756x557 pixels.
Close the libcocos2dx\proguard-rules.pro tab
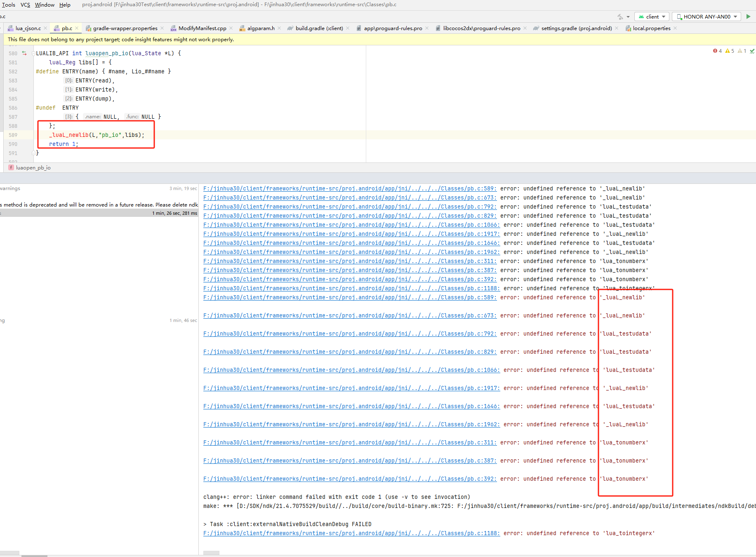tap(525, 28)
